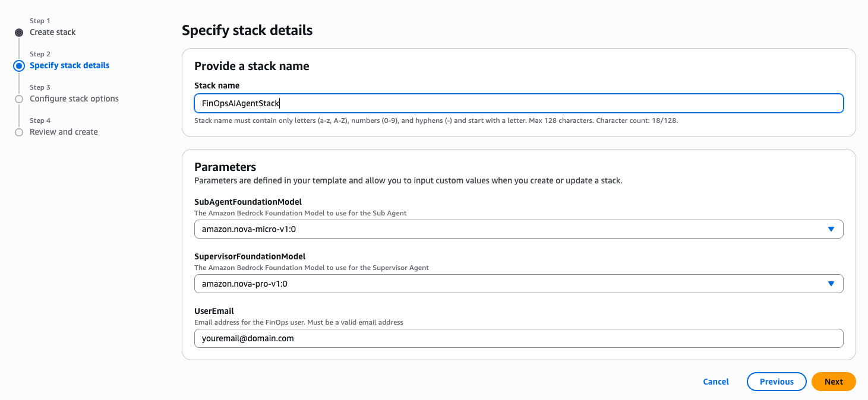Focus the Stack name input field
Image resolution: width=868 pixels, height=400 pixels.
point(519,103)
